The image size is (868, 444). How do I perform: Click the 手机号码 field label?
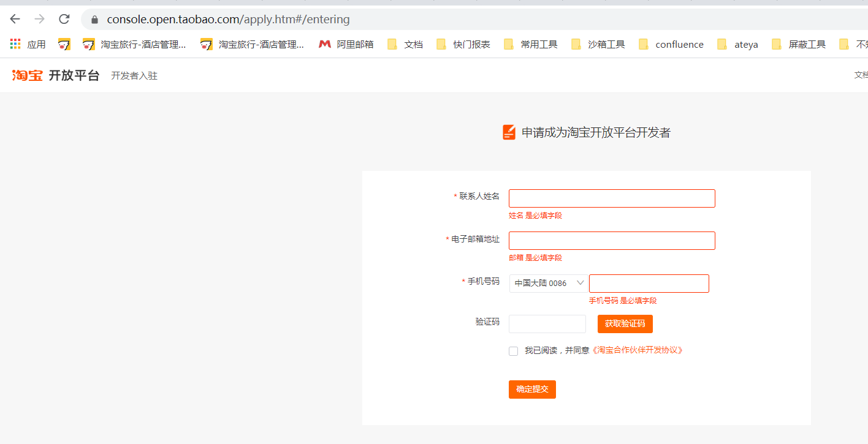click(484, 281)
